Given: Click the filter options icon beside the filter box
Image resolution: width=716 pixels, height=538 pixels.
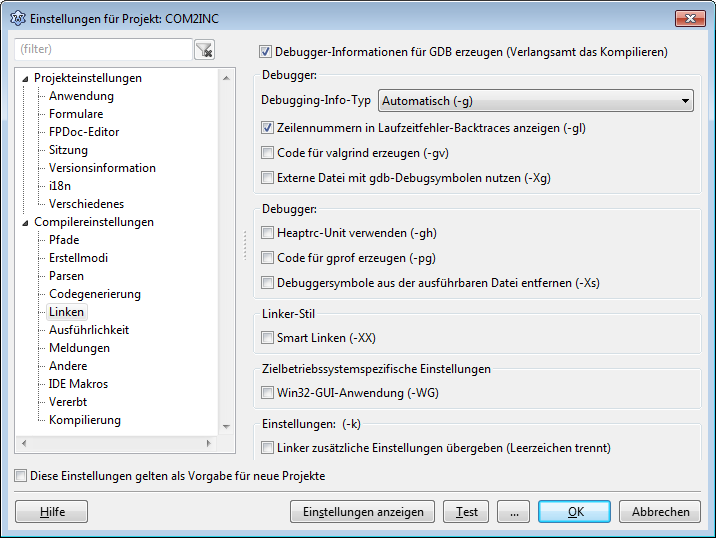Looking at the screenshot, I should tap(204, 49).
